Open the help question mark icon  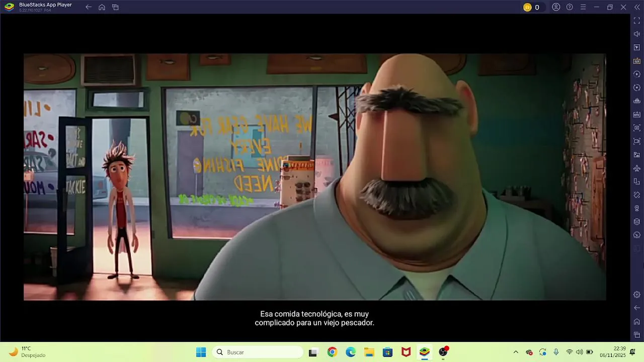[x=570, y=7]
